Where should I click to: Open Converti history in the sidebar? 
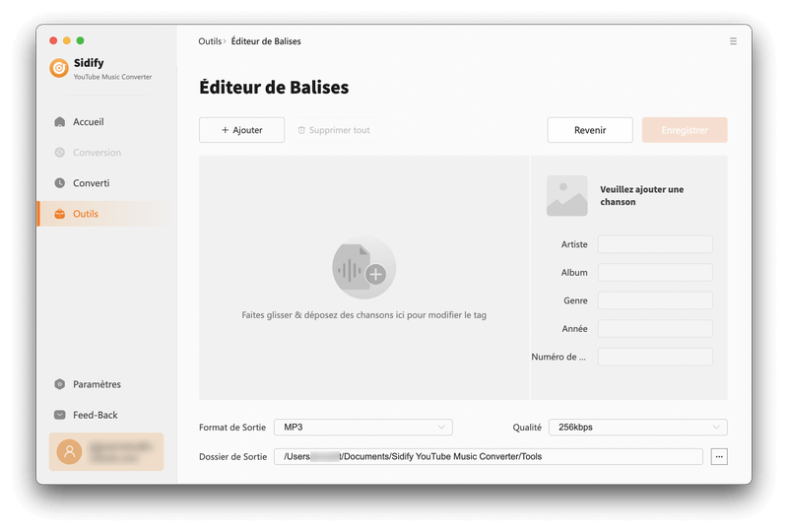pyautogui.click(x=91, y=183)
